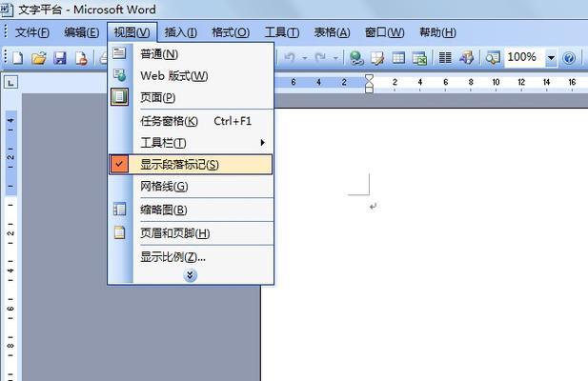The width and height of the screenshot is (588, 381).
Task: Select 页面(P) view
Action: click(x=191, y=97)
